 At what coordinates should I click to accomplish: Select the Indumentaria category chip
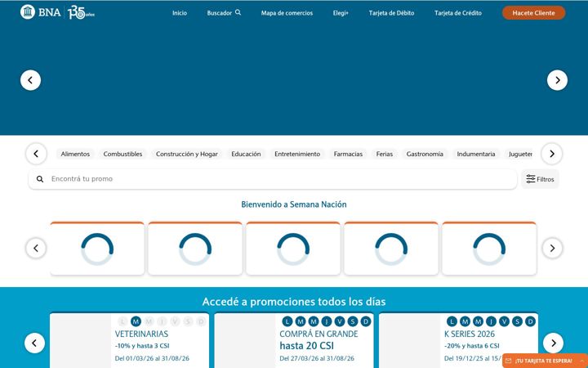(x=476, y=154)
